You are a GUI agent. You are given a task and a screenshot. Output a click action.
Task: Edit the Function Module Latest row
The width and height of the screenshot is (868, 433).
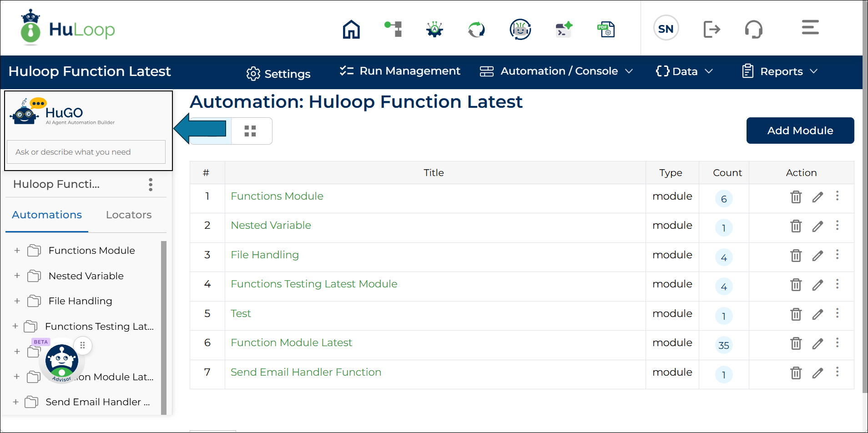click(818, 343)
